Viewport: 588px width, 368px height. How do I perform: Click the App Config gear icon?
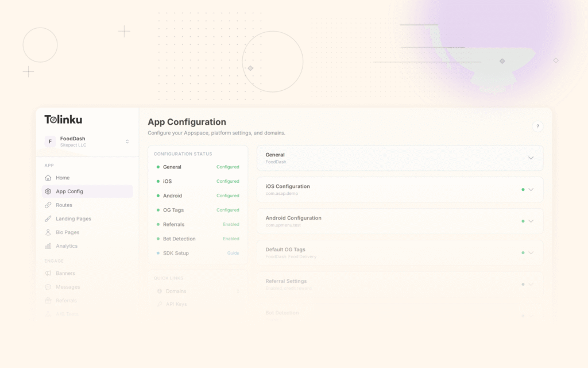click(x=48, y=191)
